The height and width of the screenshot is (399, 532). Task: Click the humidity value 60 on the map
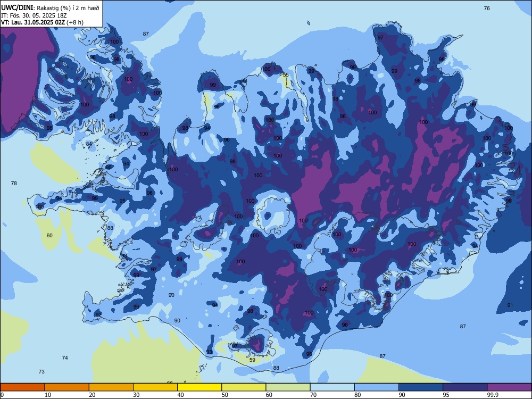point(49,236)
